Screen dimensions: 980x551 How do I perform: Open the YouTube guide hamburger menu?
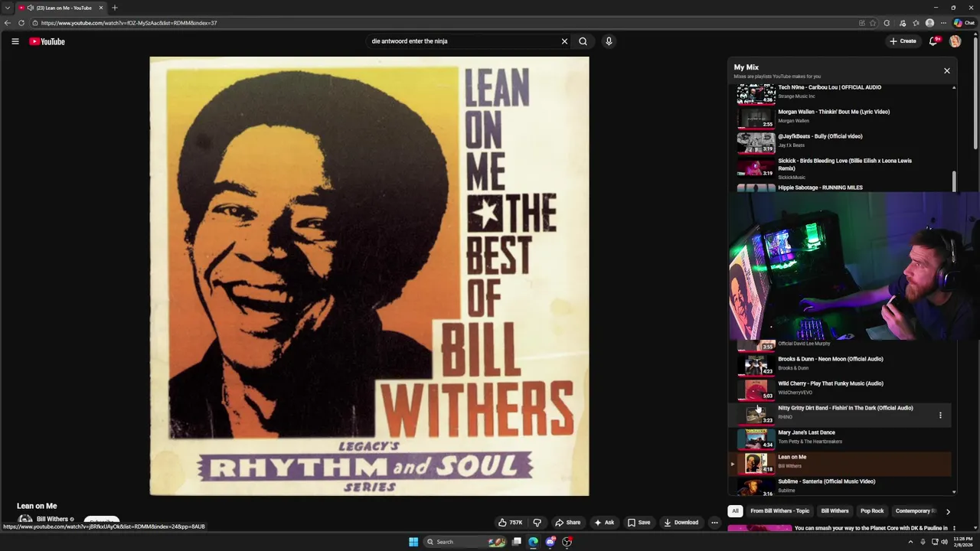(15, 41)
